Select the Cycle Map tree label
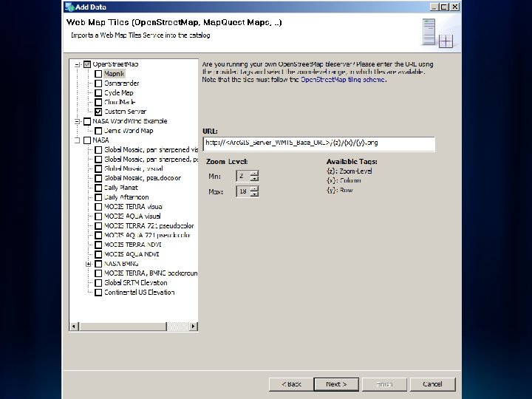This screenshot has height=399, width=532. pyautogui.click(x=118, y=92)
